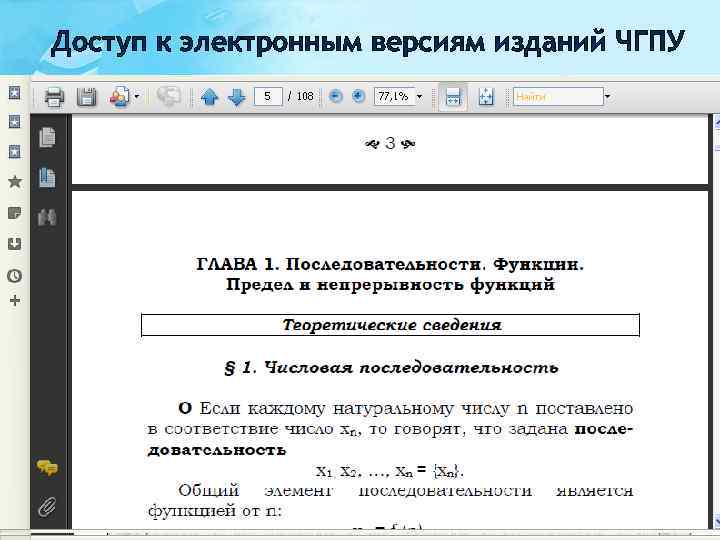Click the heading 'Теоретические сведения' box

tap(390, 325)
